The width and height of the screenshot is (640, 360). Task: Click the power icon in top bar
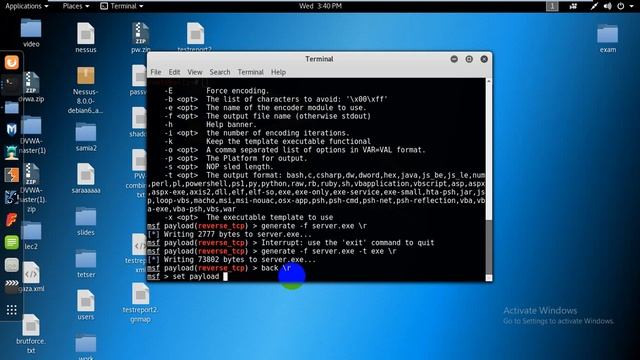pyautogui.click(x=621, y=6)
